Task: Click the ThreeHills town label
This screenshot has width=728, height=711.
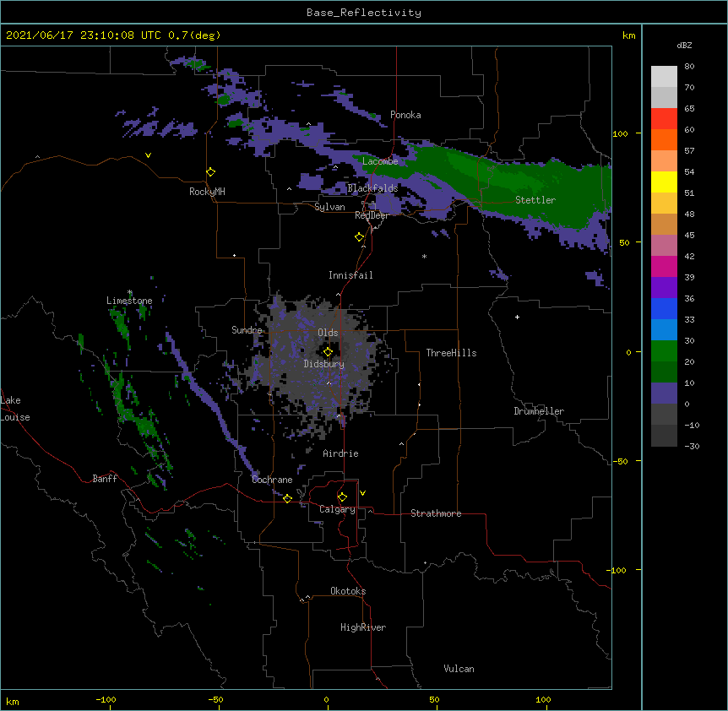Action: point(451,353)
